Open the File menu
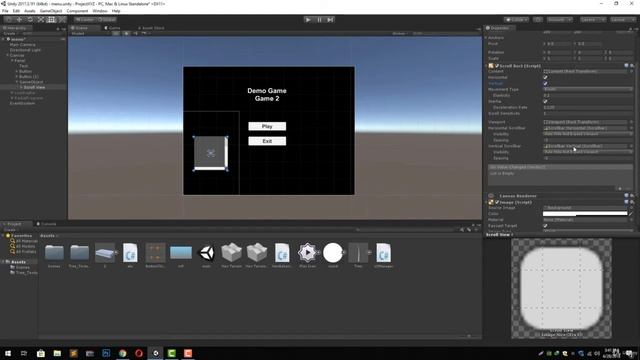 5,11
